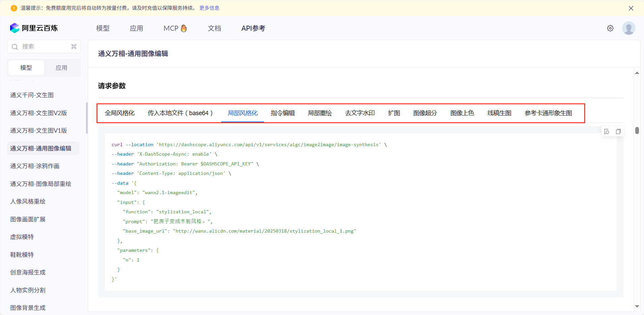
Task: Open 创意海报生成 in the sidebar
Action: pyautogui.click(x=28, y=272)
